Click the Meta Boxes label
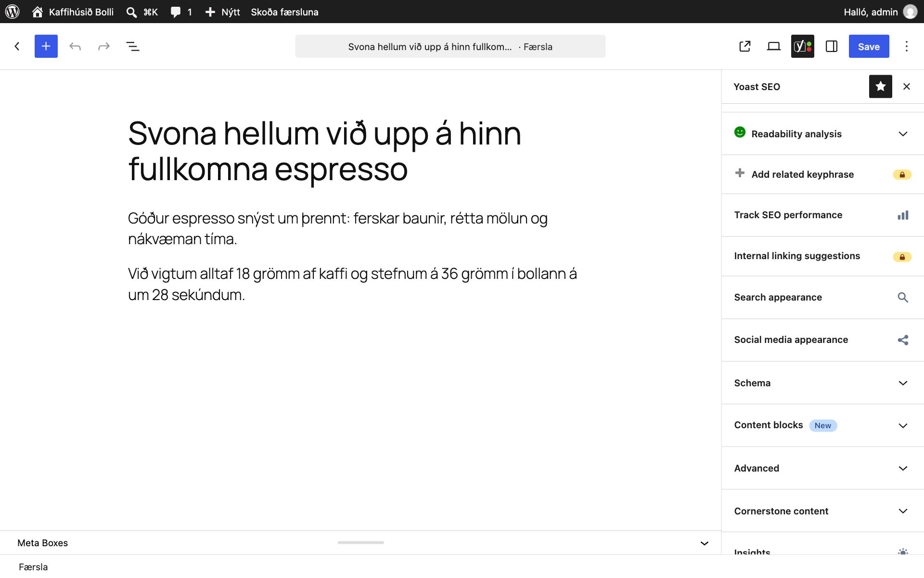 click(43, 543)
